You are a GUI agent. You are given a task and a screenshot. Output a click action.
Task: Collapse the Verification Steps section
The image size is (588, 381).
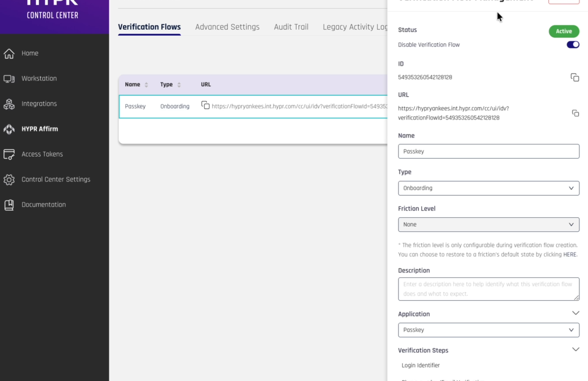[575, 350]
